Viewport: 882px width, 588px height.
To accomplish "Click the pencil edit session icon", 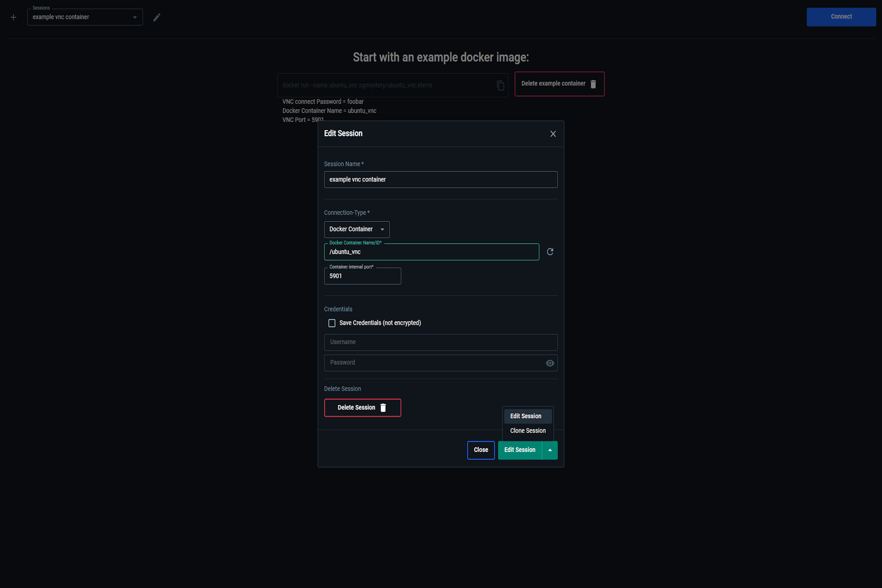I will pyautogui.click(x=157, y=17).
